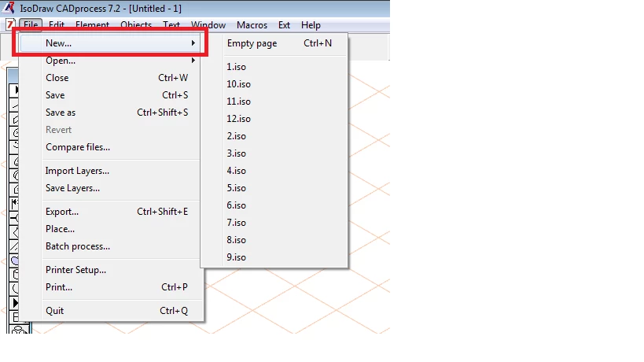Pick template 11.iso
This screenshot has height=362, width=644.
point(274,101)
